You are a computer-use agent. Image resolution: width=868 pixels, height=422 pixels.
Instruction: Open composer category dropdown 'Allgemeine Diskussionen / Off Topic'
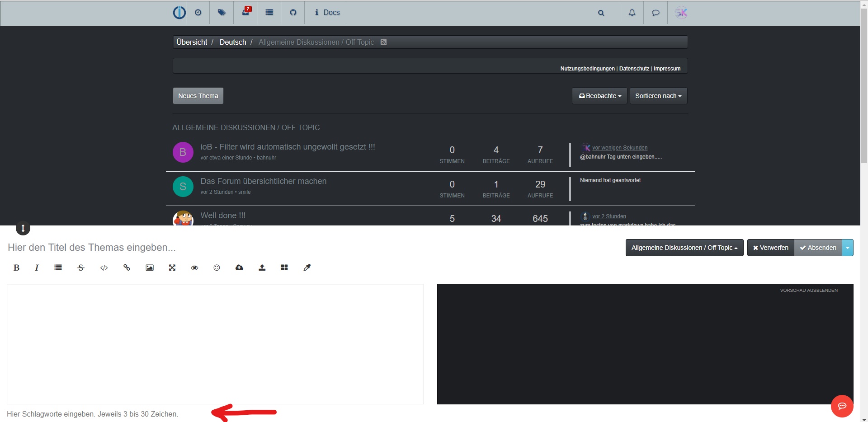pos(684,248)
